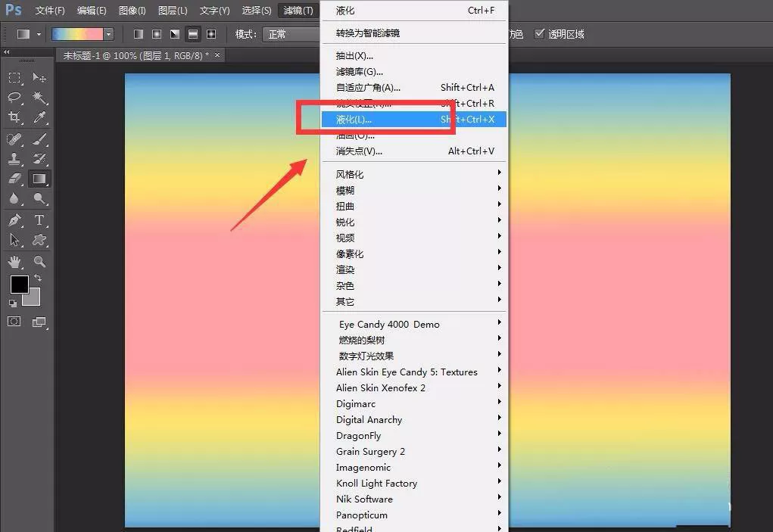Image resolution: width=773 pixels, height=532 pixels.
Task: Choose 液化(L)... from the filter menu
Action: pyautogui.click(x=414, y=120)
